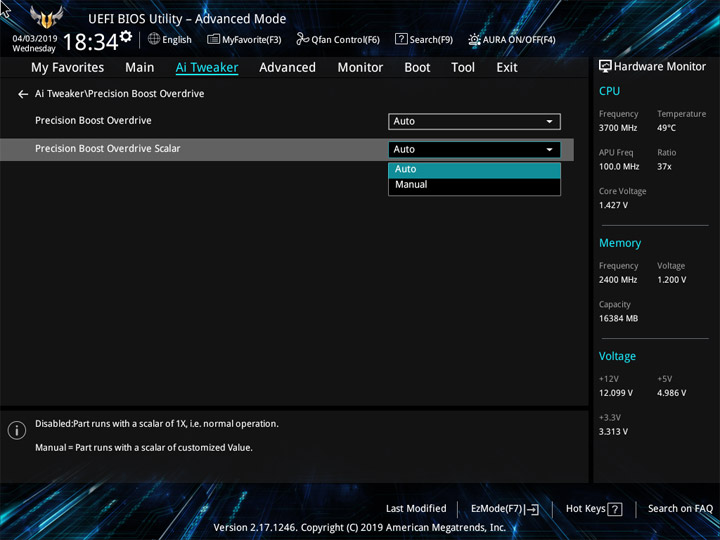Click the help line starting "Disabled:Part runs"
720x540 pixels.
tap(157, 424)
